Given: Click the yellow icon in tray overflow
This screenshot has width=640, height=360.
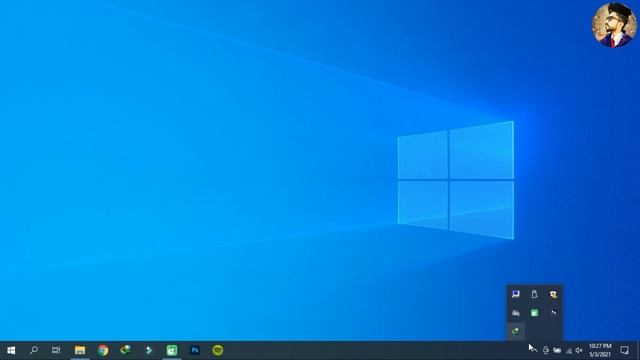Looking at the screenshot, I should (x=553, y=294).
